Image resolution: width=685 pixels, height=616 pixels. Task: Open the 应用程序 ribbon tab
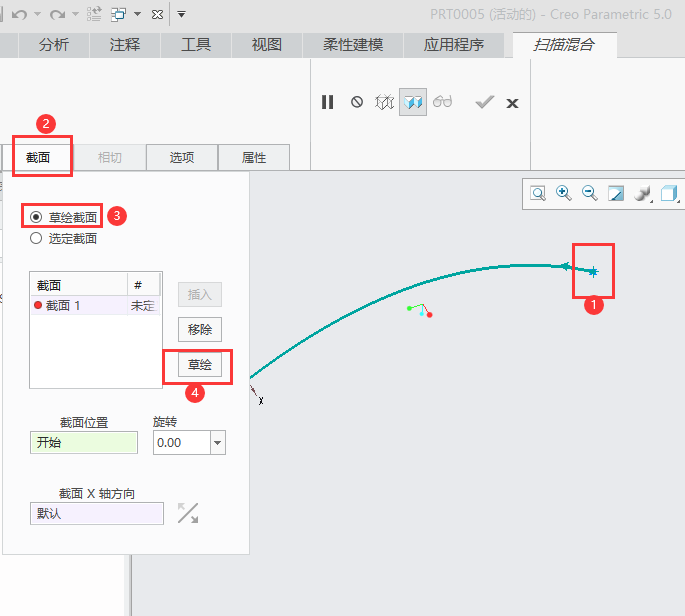coord(453,45)
